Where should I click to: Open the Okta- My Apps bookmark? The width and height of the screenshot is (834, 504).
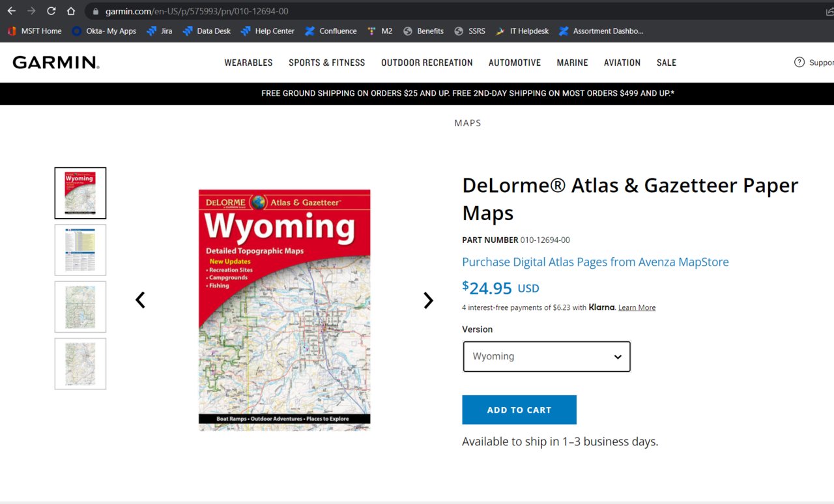coord(104,31)
